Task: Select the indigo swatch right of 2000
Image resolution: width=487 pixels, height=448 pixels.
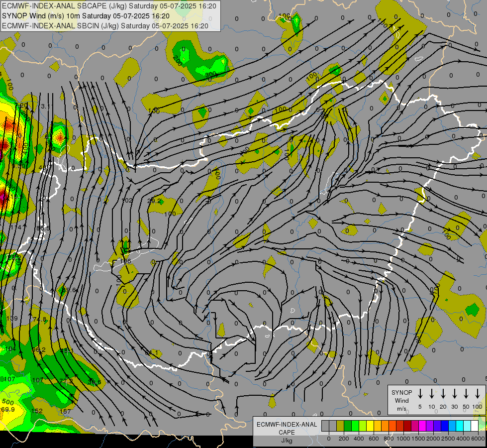Action: point(438,426)
